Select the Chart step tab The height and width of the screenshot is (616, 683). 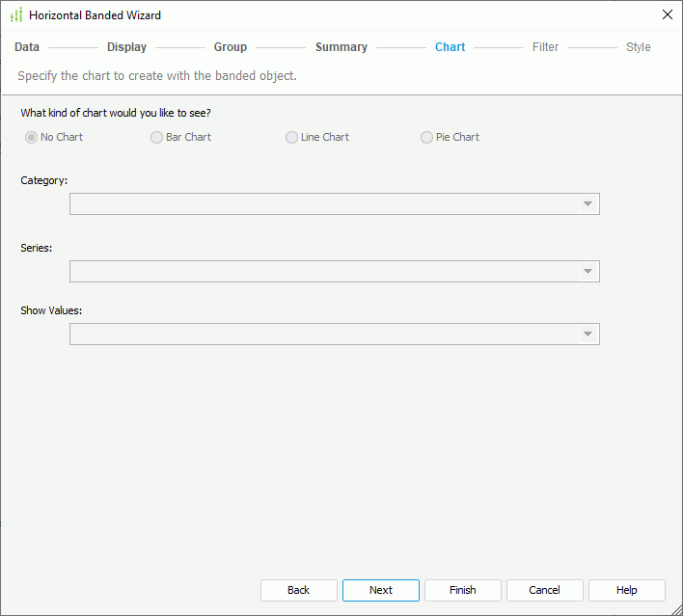[x=450, y=47]
